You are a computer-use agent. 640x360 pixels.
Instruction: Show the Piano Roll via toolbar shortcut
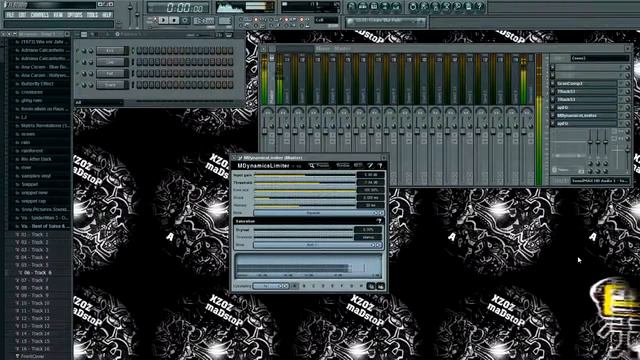click(x=373, y=7)
